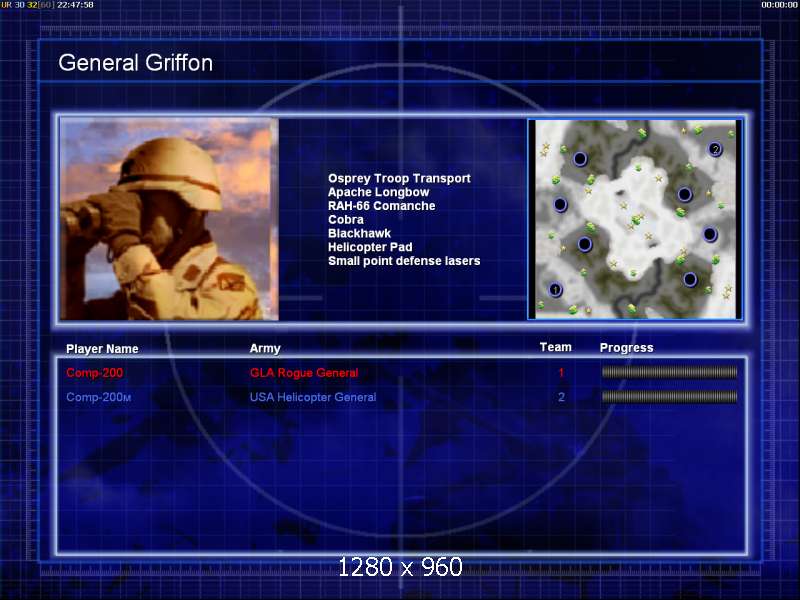Screen dimensions: 800x600
Task: Click the USA Helicopter General loading progress bar
Action: coord(669,396)
